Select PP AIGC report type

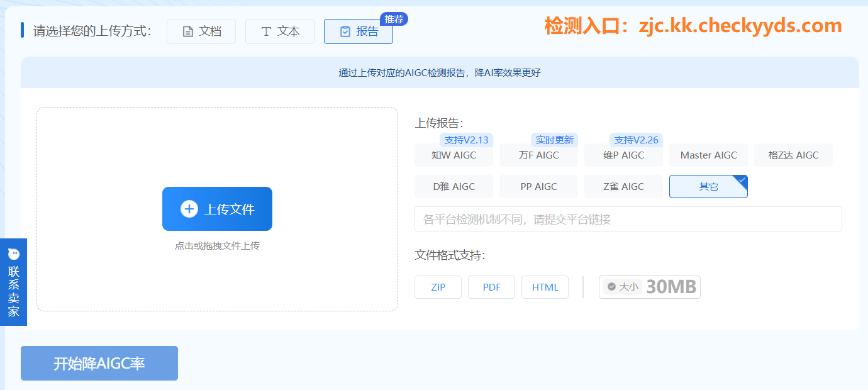click(x=538, y=187)
